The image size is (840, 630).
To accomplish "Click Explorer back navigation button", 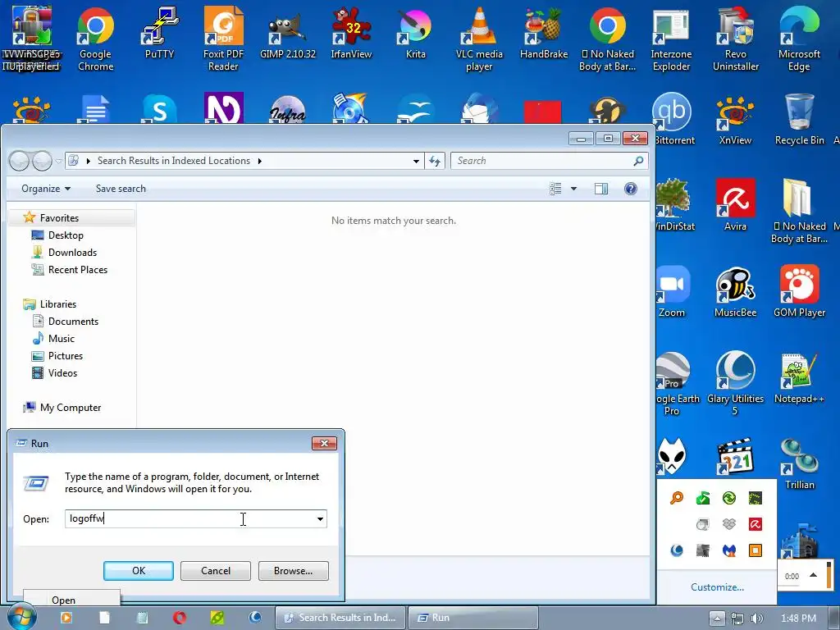I will coord(20,161).
